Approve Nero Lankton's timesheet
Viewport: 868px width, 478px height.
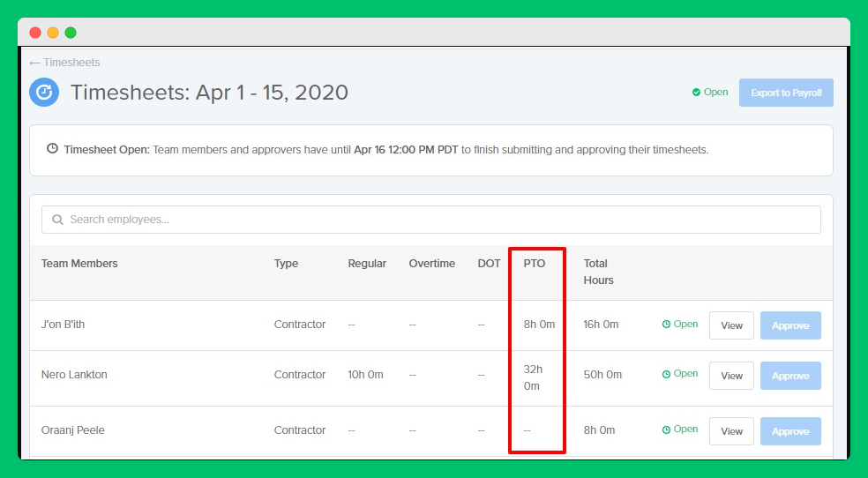click(790, 376)
